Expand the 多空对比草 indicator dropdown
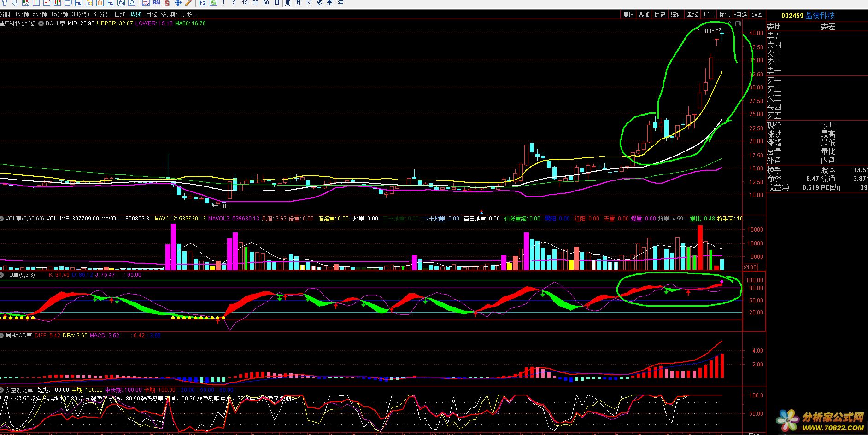 click(2, 390)
